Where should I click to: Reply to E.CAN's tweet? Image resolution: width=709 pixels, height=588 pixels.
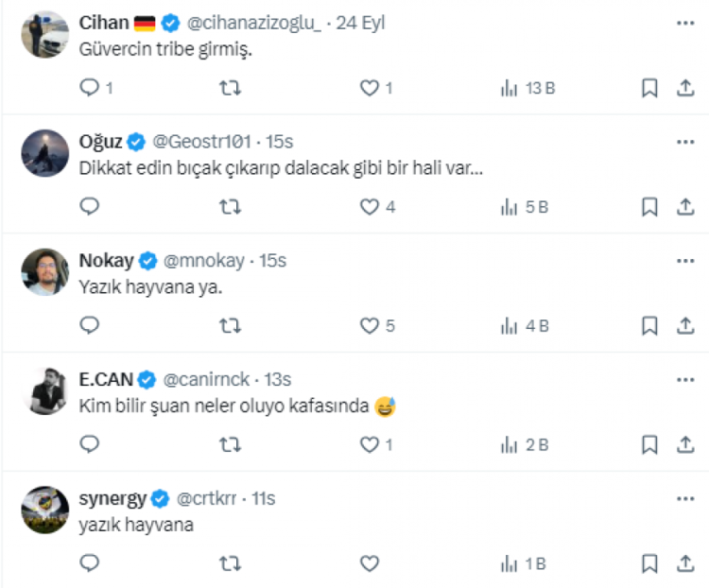[90, 444]
